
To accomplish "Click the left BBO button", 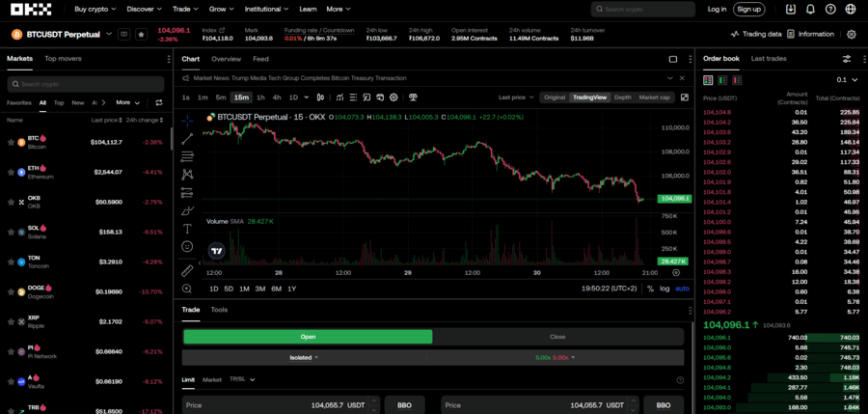I will pos(404,405).
